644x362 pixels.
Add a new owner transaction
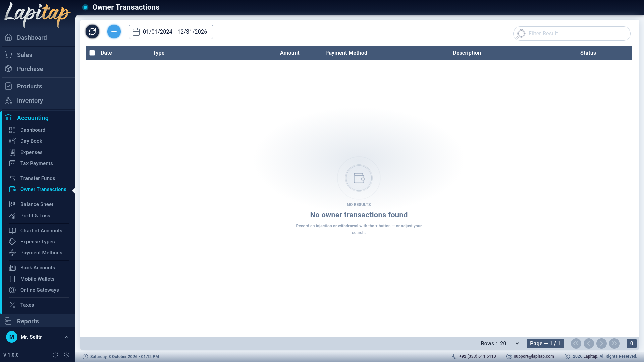pos(114,32)
